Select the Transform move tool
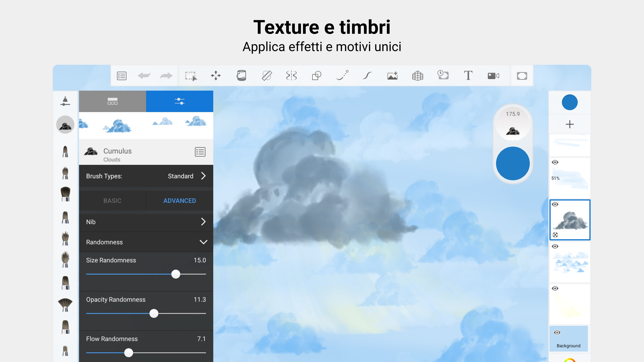Viewport: 644px width, 362px height. tap(216, 75)
